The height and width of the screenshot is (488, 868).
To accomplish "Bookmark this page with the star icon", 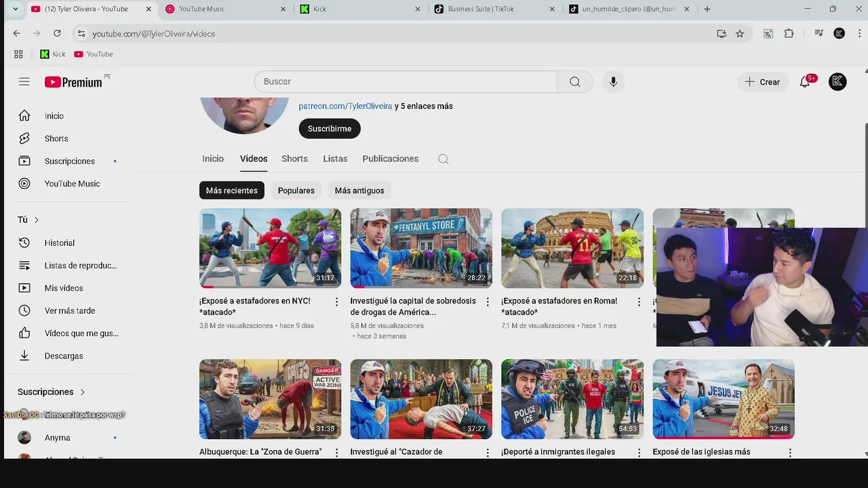I will 740,33.
